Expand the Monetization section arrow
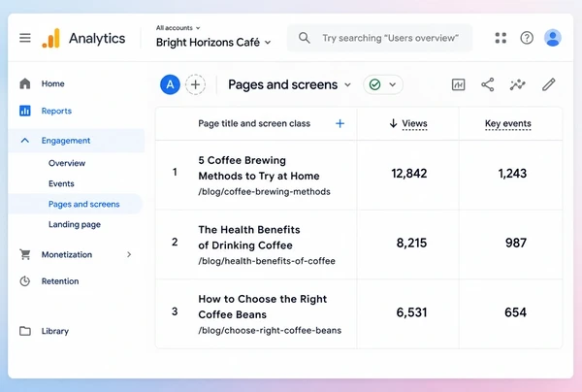This screenshot has width=582, height=392. (x=129, y=254)
